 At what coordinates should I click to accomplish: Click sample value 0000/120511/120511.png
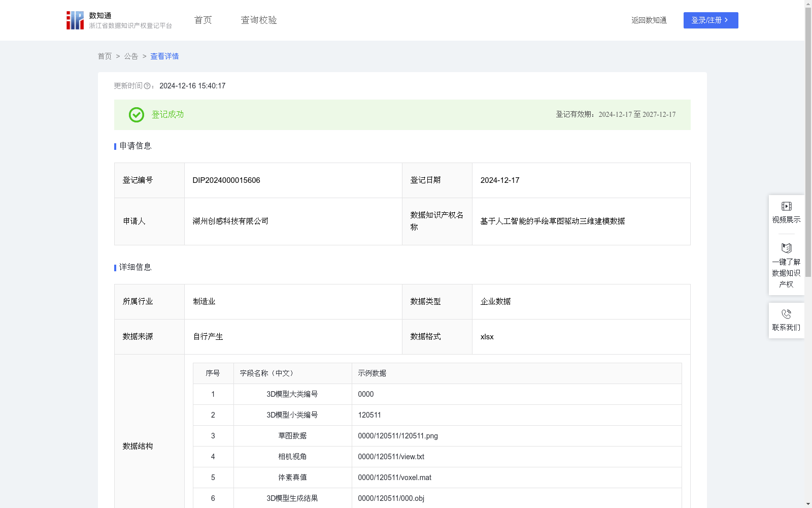click(398, 436)
